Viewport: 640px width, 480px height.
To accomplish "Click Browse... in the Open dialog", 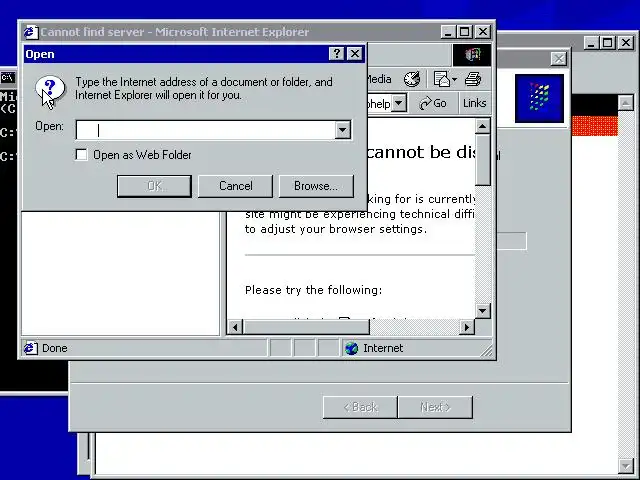I will point(316,186).
